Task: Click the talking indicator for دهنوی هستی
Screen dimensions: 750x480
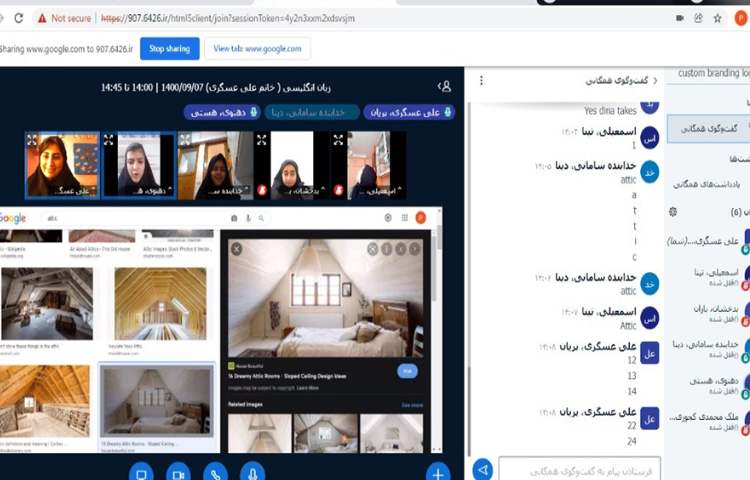Action: (x=222, y=112)
